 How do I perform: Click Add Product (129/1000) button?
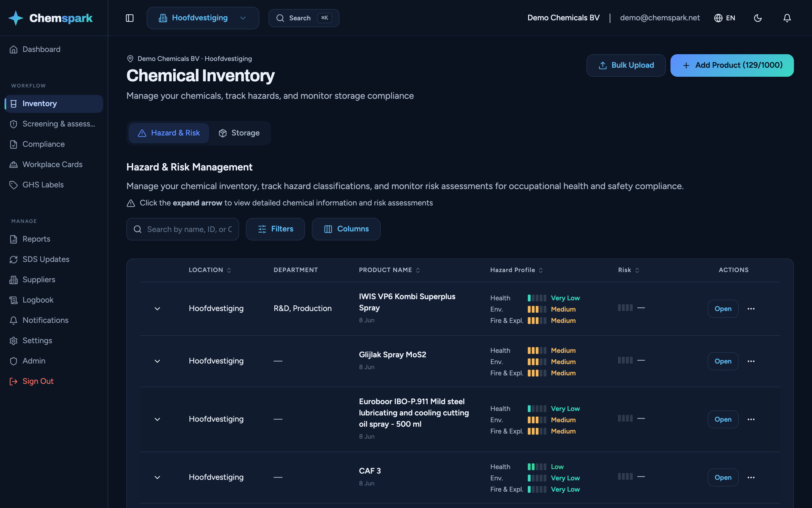pyautogui.click(x=732, y=65)
